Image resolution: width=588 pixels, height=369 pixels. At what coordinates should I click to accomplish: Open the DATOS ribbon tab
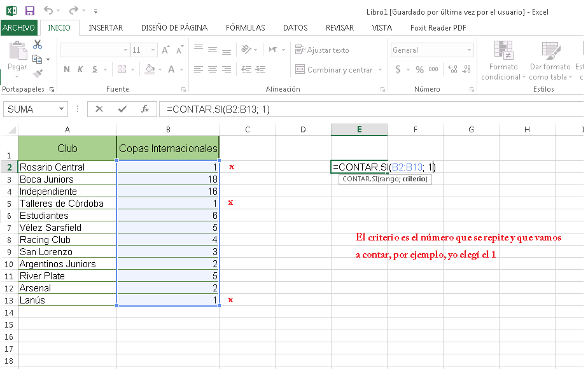click(295, 27)
